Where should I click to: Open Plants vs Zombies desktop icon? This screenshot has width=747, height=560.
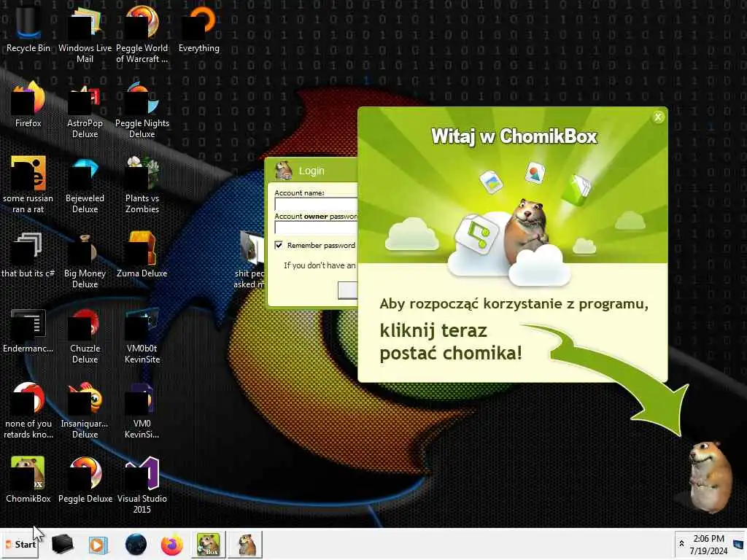tap(142, 184)
